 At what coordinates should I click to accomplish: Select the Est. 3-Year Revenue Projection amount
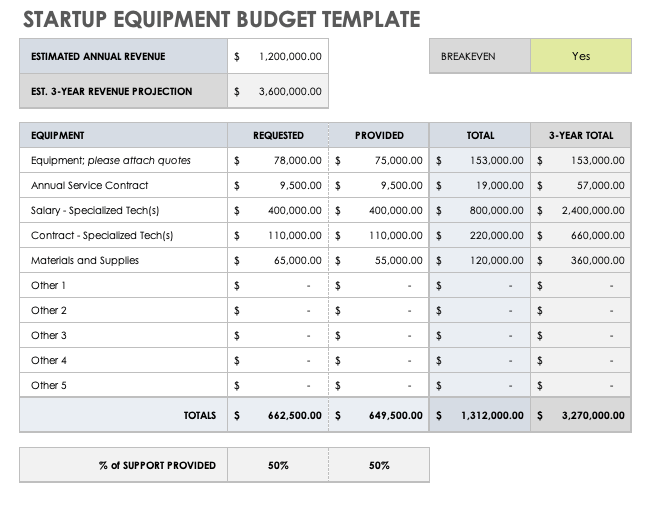point(278,92)
